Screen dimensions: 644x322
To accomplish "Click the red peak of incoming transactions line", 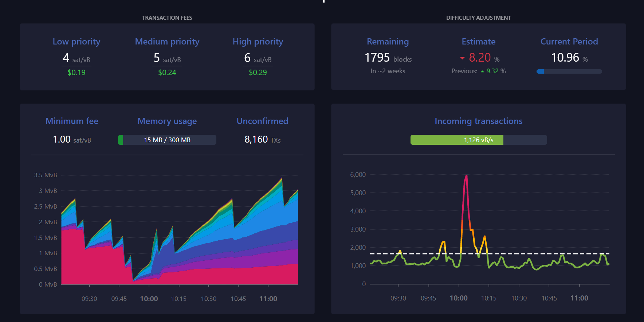I will click(x=466, y=176).
